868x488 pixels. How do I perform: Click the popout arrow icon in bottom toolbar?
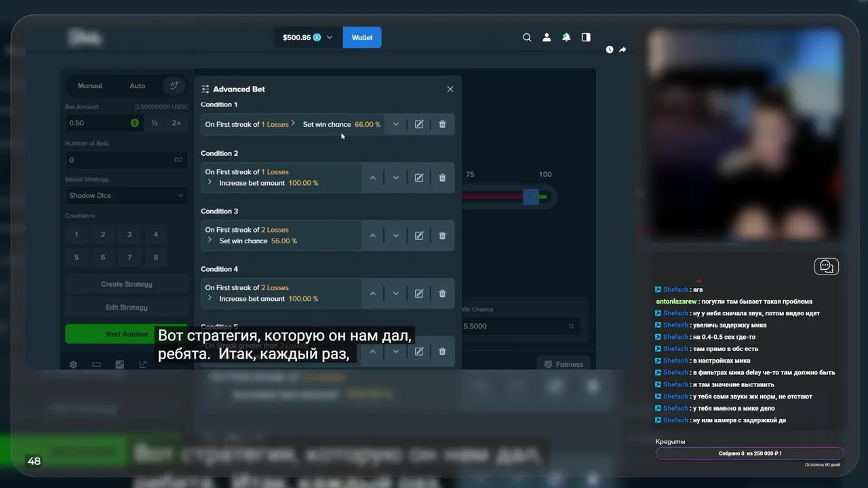[x=143, y=364]
